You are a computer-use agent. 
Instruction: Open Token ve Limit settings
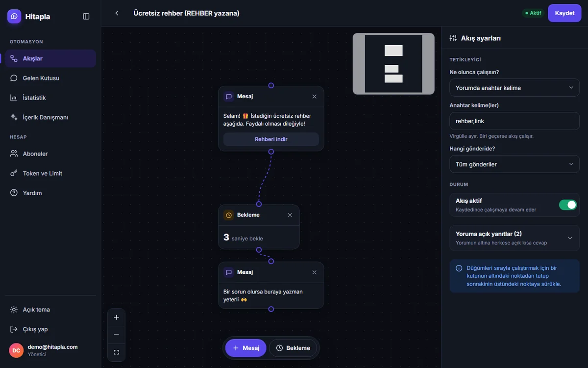[50, 173]
